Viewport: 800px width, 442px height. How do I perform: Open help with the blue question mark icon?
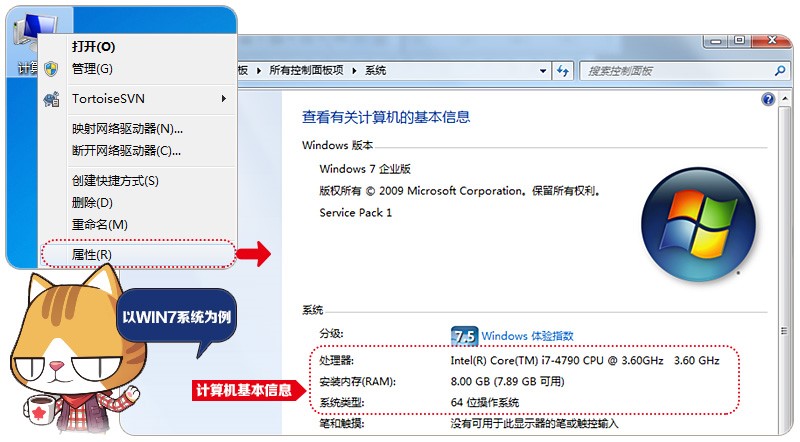point(768,99)
